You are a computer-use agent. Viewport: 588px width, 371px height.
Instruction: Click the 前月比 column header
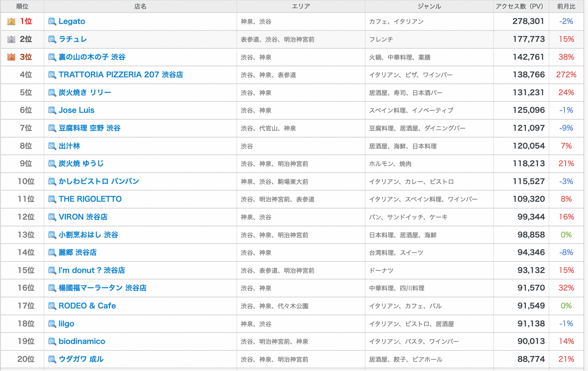pos(566,7)
